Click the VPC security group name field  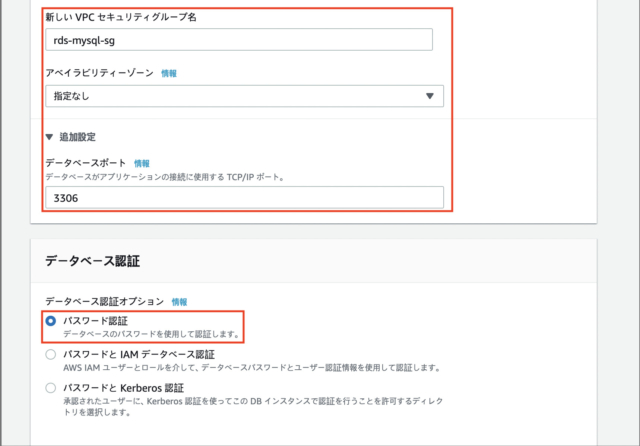point(239,40)
